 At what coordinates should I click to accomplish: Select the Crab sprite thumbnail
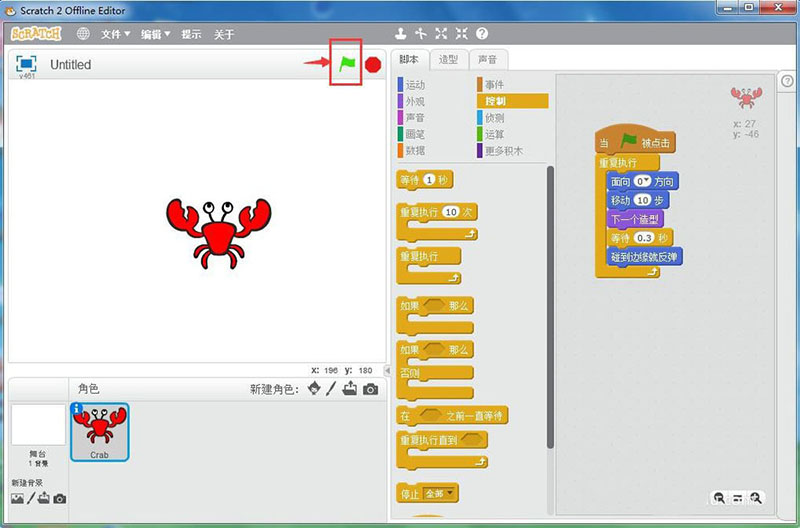[x=99, y=432]
